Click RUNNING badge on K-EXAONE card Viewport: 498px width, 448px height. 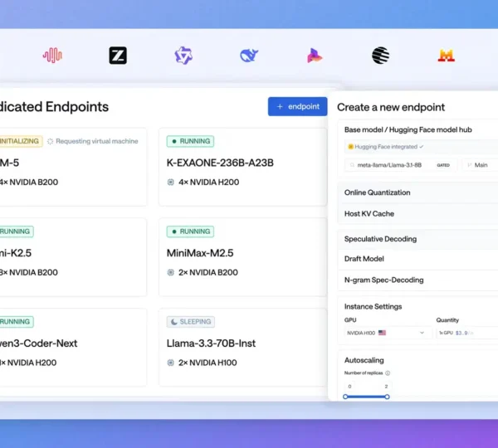(x=190, y=141)
